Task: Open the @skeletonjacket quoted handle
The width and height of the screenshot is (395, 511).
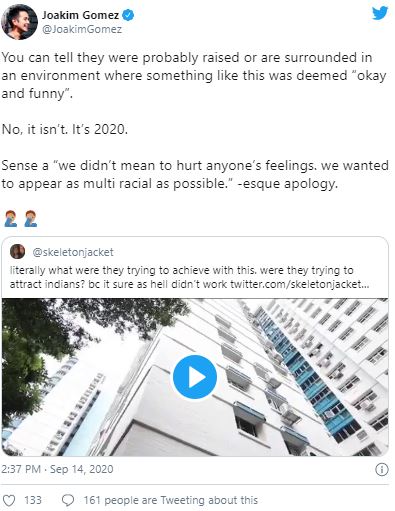Action: click(x=73, y=252)
